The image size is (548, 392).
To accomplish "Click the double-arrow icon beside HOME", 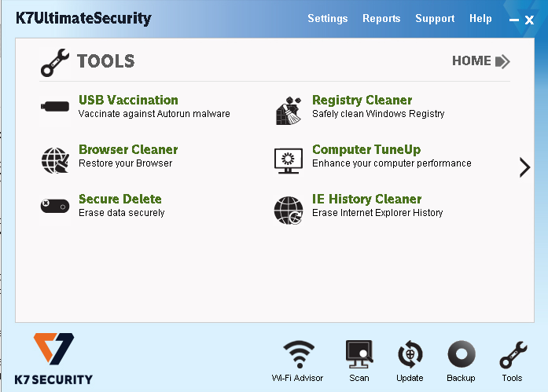I will pyautogui.click(x=502, y=61).
